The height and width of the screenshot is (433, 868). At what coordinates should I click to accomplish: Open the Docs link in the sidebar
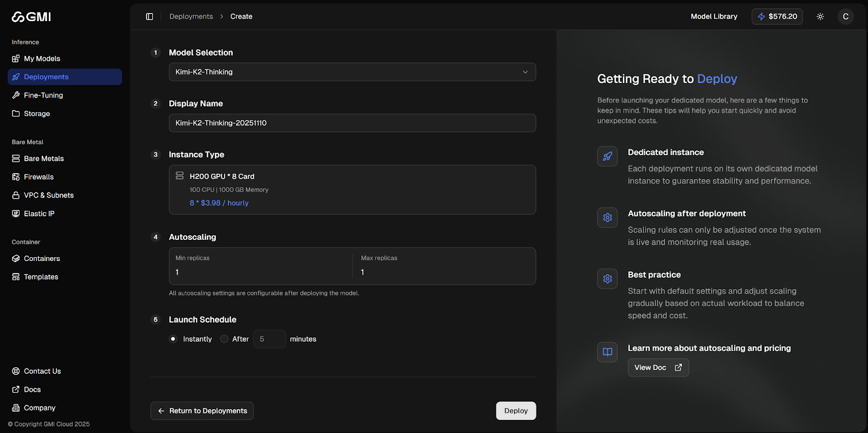pos(65,390)
